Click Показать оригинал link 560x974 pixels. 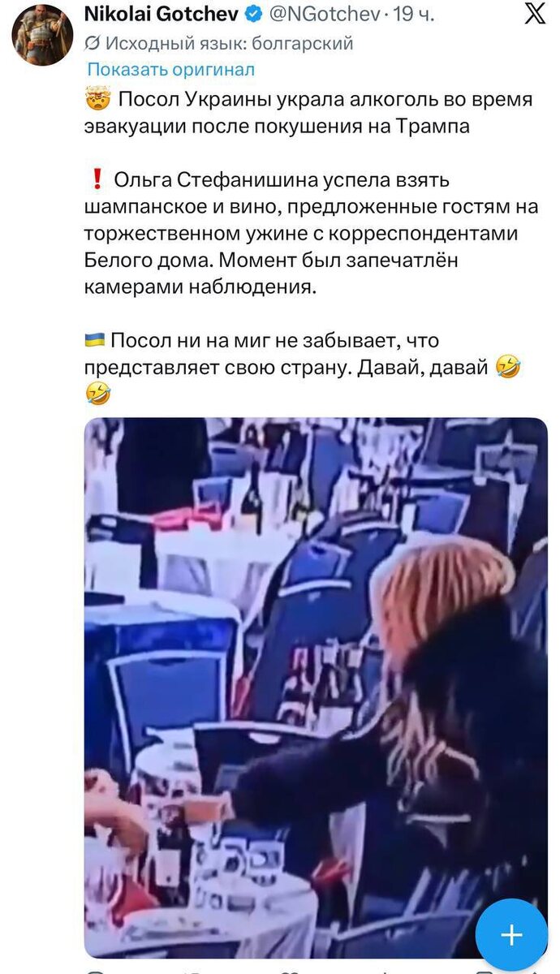(x=170, y=70)
